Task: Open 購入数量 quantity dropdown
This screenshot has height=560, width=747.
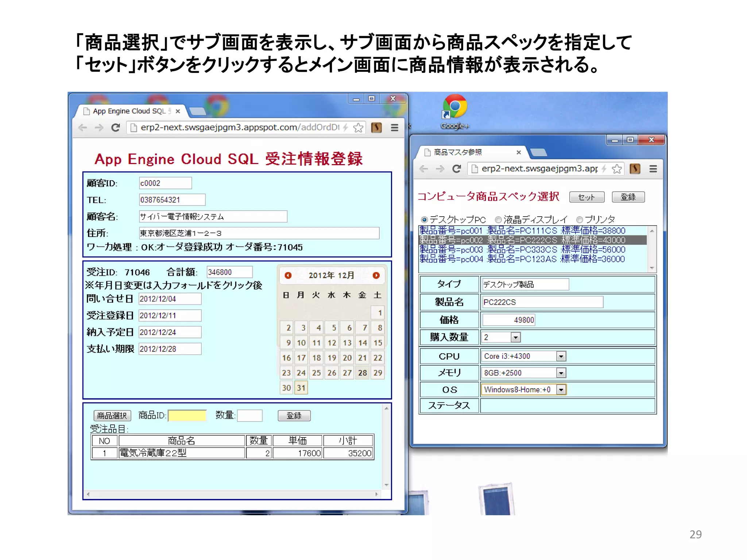Action: pyautogui.click(x=515, y=337)
